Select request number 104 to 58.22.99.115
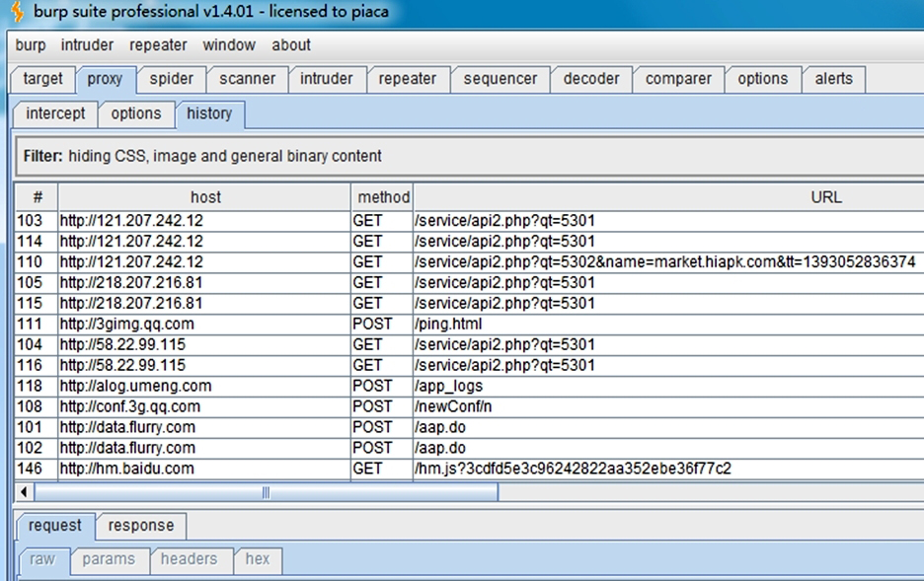The image size is (924, 581). tap(470, 344)
